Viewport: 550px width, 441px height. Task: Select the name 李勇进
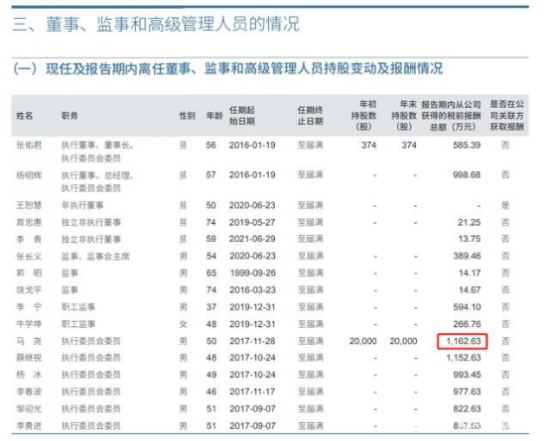[29, 426]
